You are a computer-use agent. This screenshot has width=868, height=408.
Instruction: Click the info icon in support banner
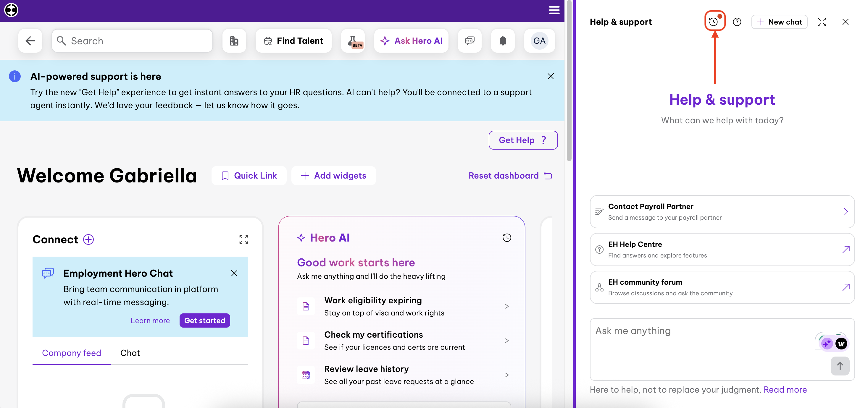click(x=14, y=76)
